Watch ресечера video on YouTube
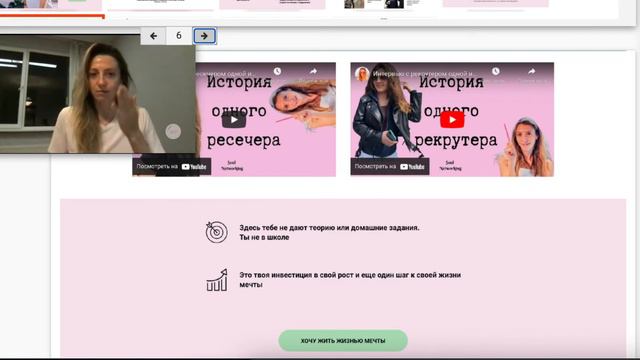 pyautogui.click(x=172, y=167)
